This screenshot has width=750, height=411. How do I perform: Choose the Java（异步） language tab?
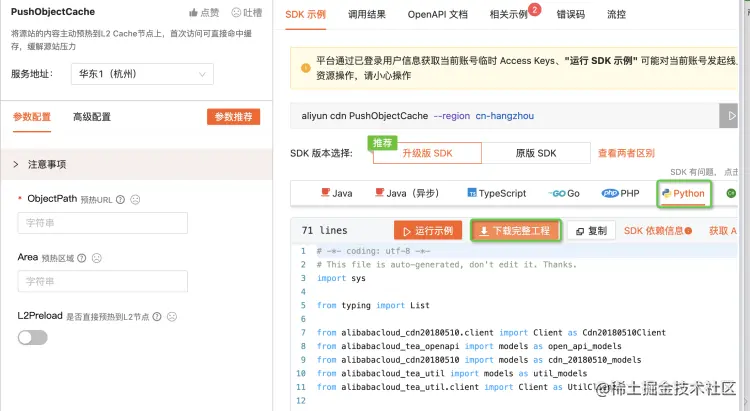tap(407, 193)
